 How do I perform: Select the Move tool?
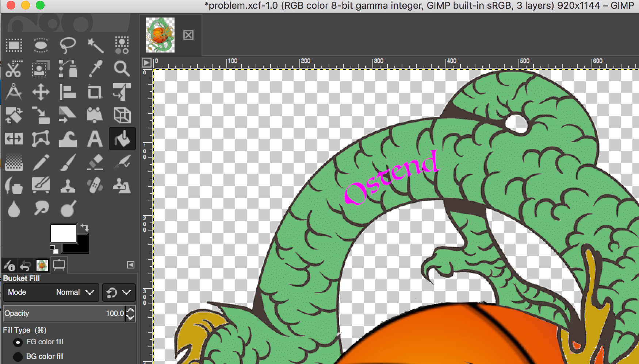click(41, 92)
